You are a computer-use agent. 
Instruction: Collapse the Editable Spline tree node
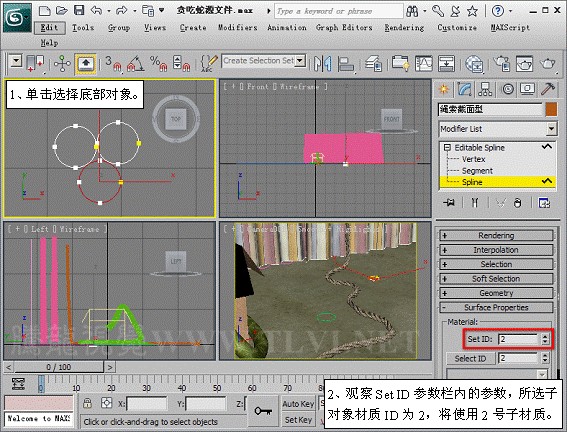click(x=448, y=147)
